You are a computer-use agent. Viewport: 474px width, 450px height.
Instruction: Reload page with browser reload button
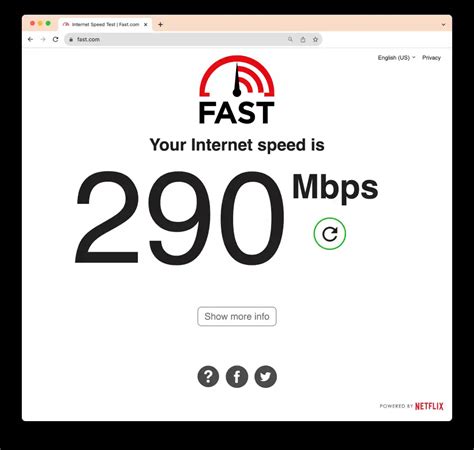[55, 39]
